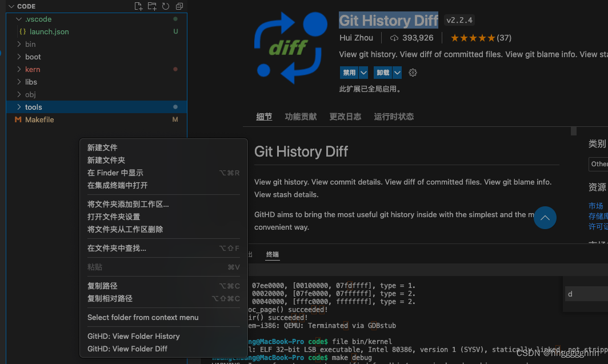The height and width of the screenshot is (364, 608).
Task: Click the U status badge on launch.json
Action: 175,32
